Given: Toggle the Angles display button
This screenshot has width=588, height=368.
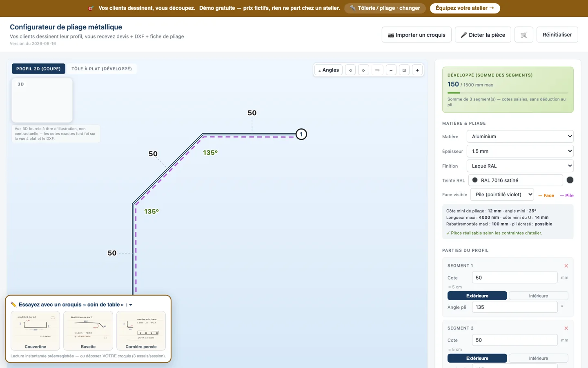Looking at the screenshot, I should click(x=328, y=70).
